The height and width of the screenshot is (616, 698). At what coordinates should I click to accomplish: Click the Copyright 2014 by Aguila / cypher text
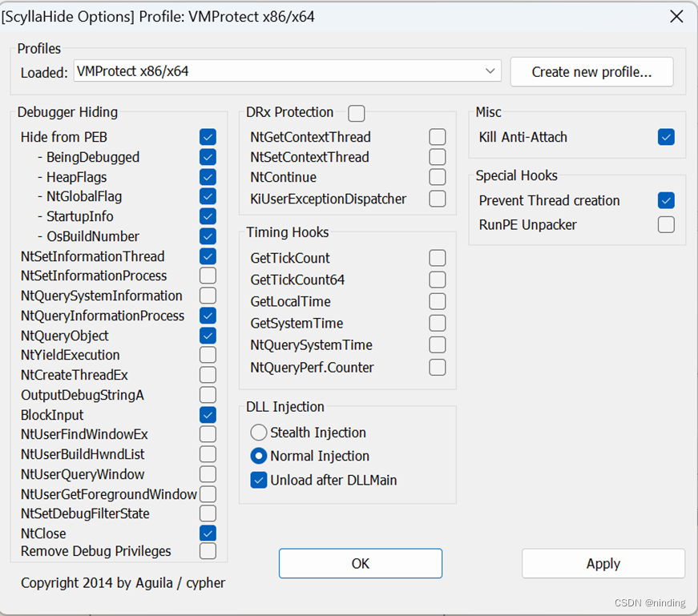coord(123,583)
